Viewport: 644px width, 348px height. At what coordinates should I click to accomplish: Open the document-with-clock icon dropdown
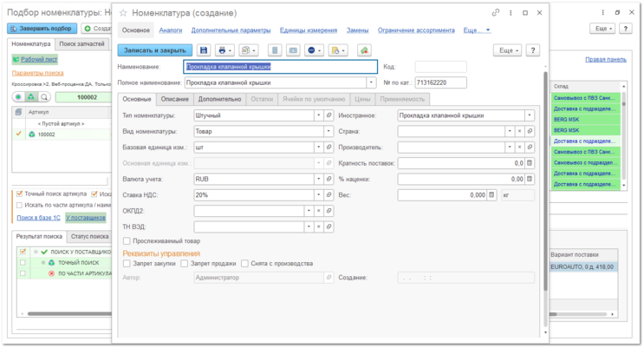pyautogui.click(x=338, y=50)
